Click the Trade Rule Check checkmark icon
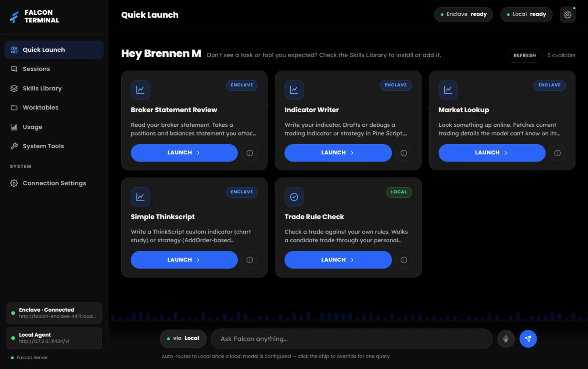Screen dimensions: 588x369 tap(294, 197)
